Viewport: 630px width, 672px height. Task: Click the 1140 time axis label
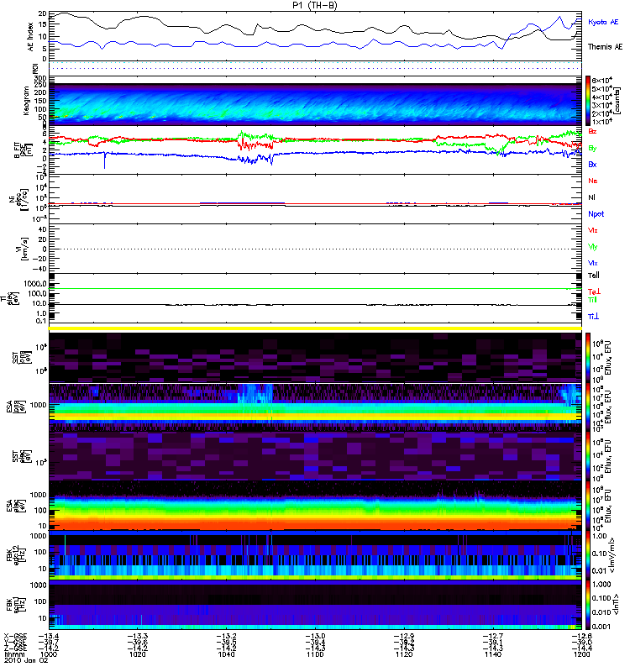click(x=493, y=654)
